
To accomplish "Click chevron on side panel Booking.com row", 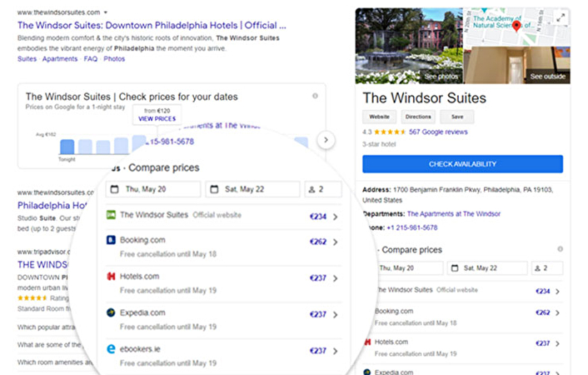I will tap(558, 313).
